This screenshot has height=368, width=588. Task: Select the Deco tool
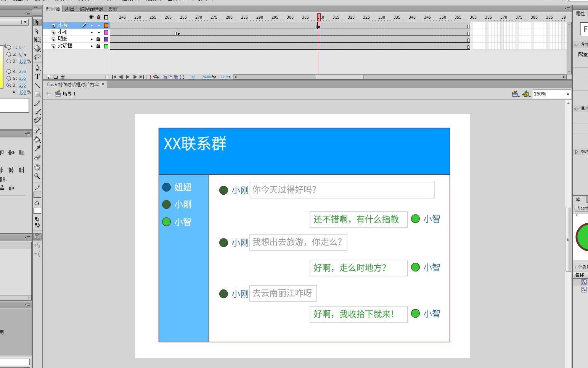37,121
